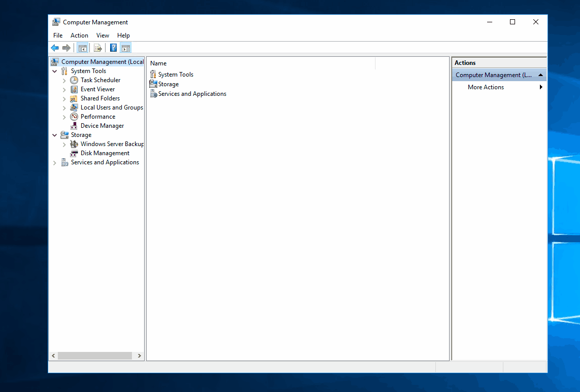Image resolution: width=580 pixels, height=392 pixels.
Task: Maximize the Computer Management window
Action: point(513,22)
